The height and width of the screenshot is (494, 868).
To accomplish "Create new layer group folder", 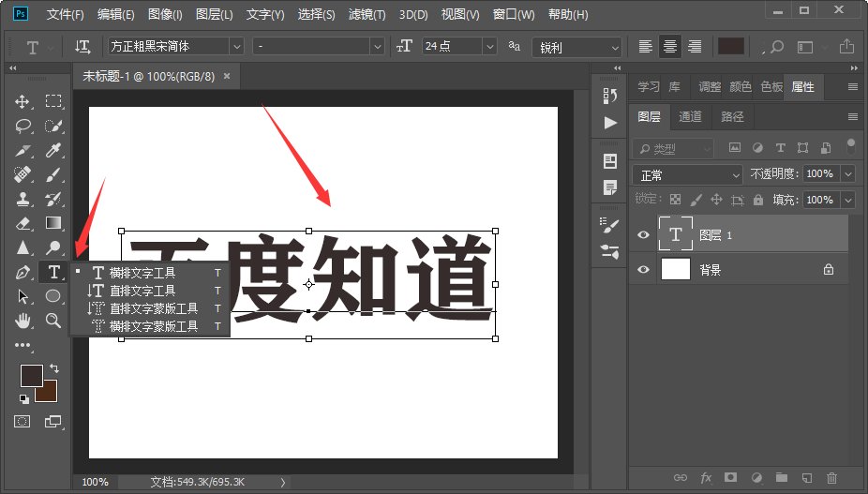I will click(x=781, y=477).
